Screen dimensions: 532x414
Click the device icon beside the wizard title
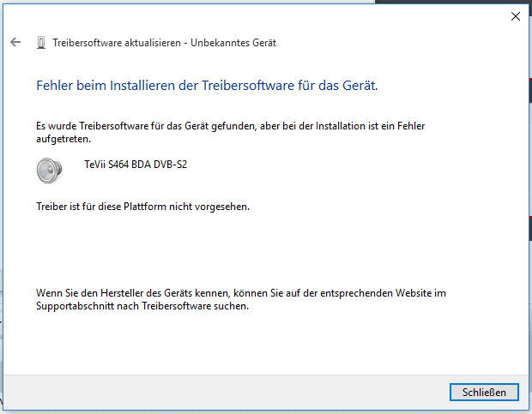pyautogui.click(x=41, y=43)
